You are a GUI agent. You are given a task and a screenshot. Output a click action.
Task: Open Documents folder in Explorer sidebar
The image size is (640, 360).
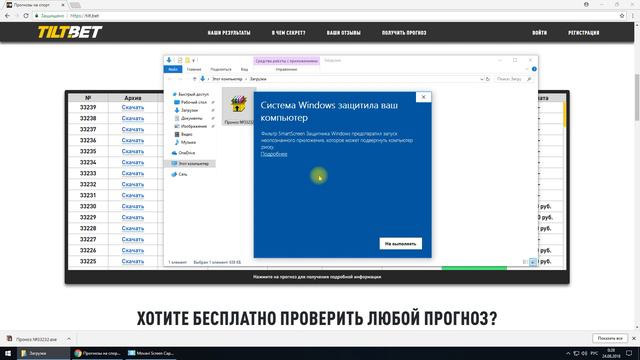(191, 118)
